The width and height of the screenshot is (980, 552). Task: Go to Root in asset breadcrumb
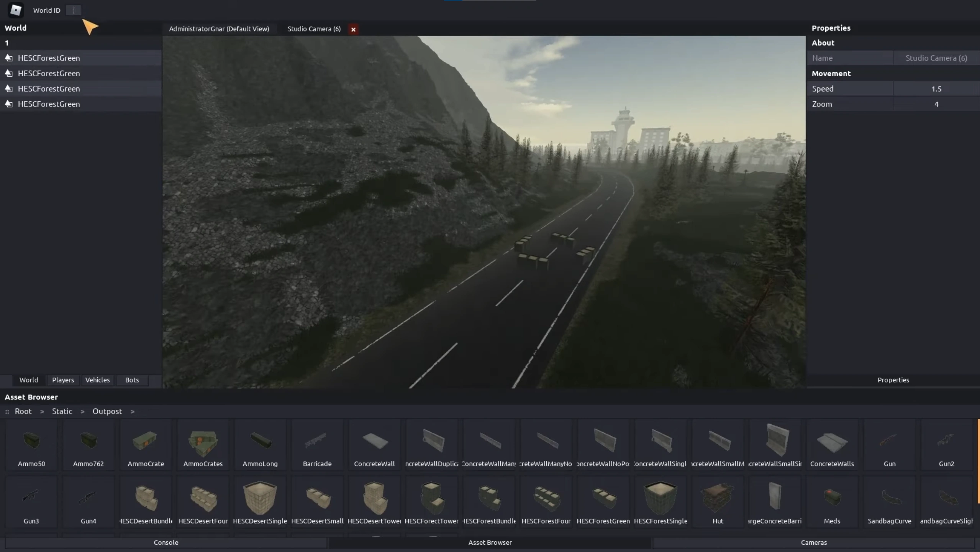click(23, 411)
